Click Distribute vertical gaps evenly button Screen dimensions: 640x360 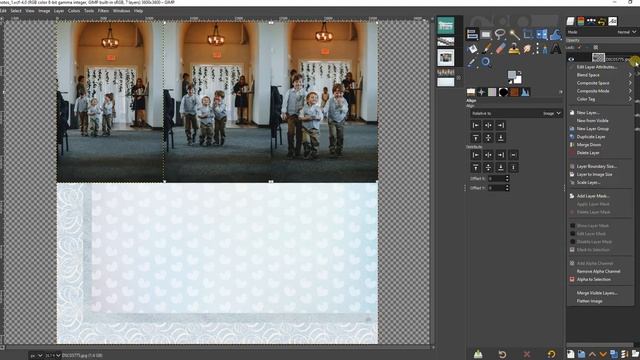coord(513,167)
